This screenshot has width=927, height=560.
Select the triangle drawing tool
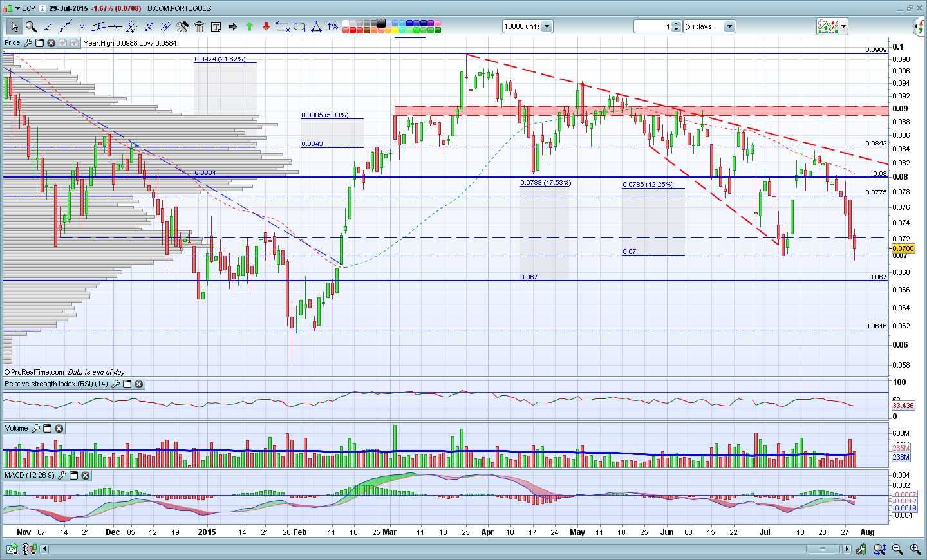316,26
